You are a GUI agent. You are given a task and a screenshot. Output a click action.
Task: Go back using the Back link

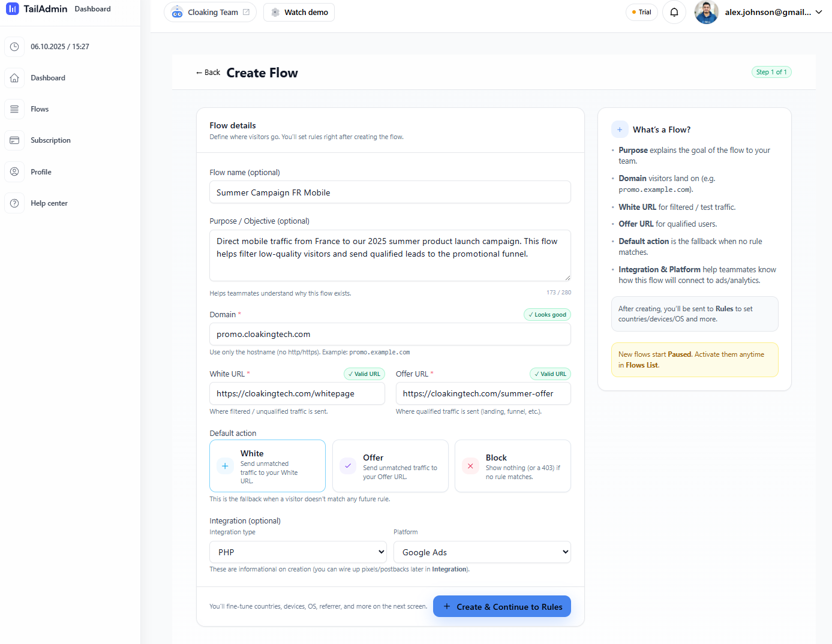[208, 73]
